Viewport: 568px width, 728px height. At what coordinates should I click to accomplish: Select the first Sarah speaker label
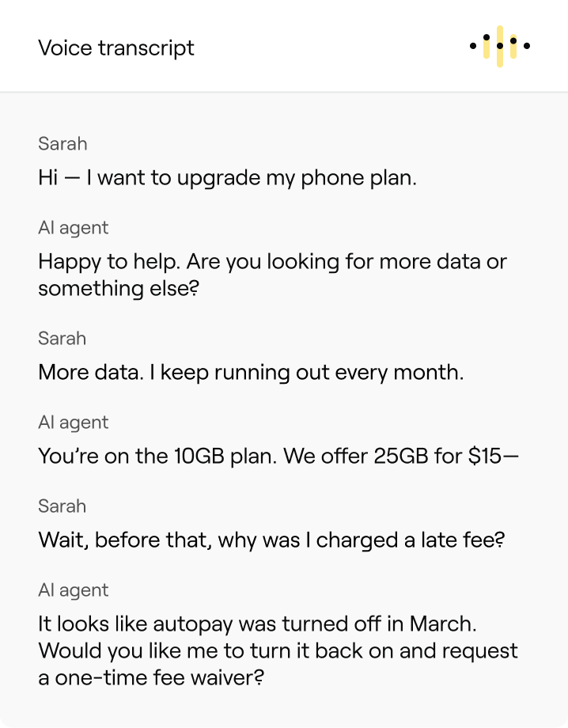click(x=62, y=144)
